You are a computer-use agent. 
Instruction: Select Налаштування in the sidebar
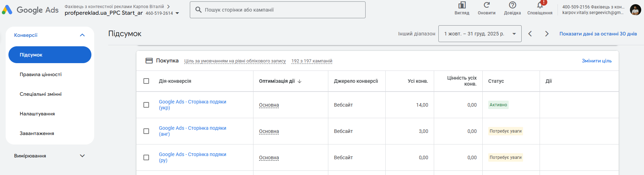[x=37, y=114]
